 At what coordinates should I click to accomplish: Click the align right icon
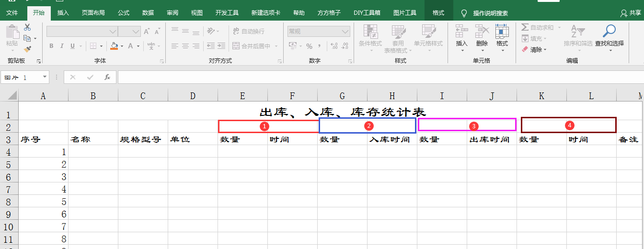196,46
